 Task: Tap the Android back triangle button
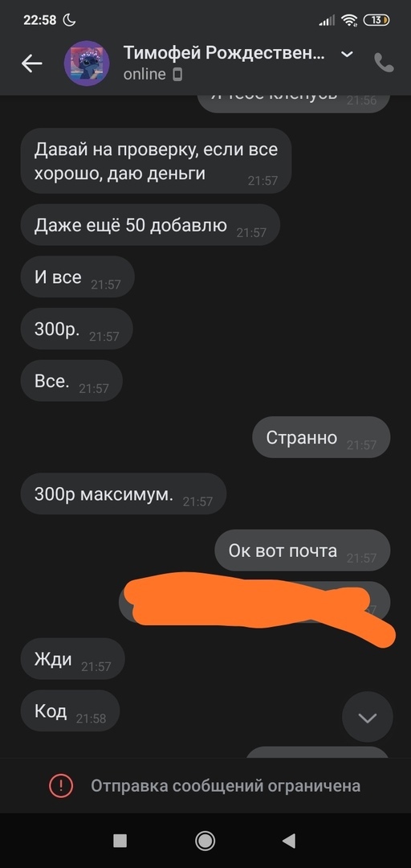(289, 841)
